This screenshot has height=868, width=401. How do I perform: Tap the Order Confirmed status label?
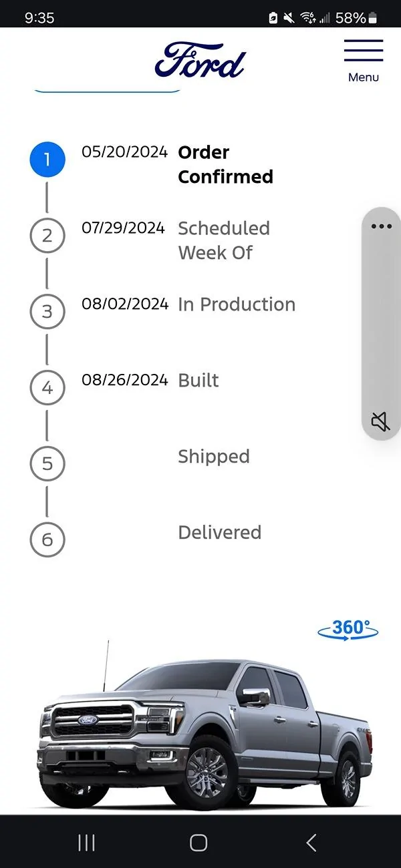[x=225, y=164]
